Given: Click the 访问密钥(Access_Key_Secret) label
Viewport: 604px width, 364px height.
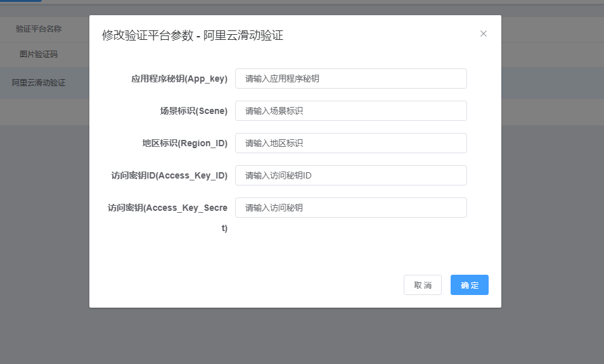Looking at the screenshot, I should [x=167, y=218].
